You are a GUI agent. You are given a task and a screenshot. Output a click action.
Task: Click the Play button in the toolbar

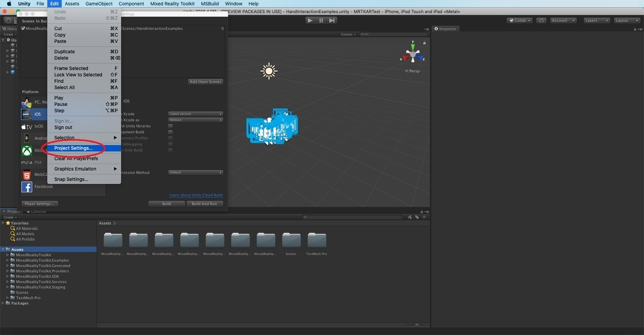click(310, 20)
